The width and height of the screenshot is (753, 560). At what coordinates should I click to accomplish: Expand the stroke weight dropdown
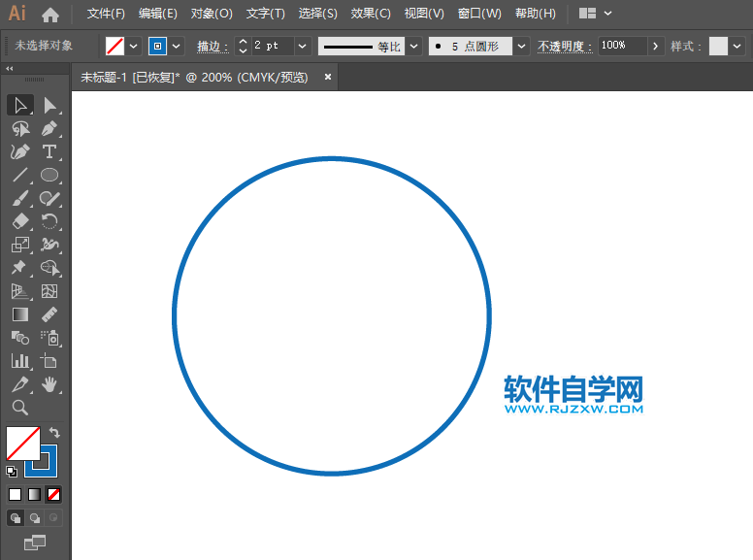(303, 46)
